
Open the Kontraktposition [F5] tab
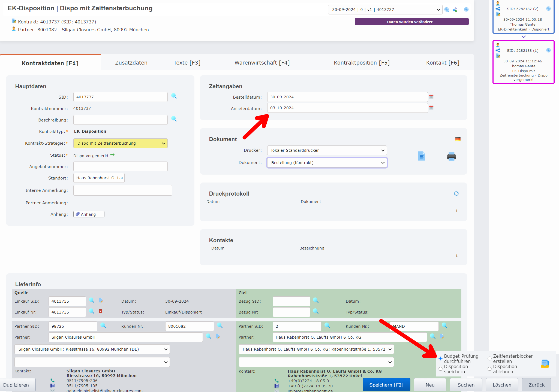point(361,63)
